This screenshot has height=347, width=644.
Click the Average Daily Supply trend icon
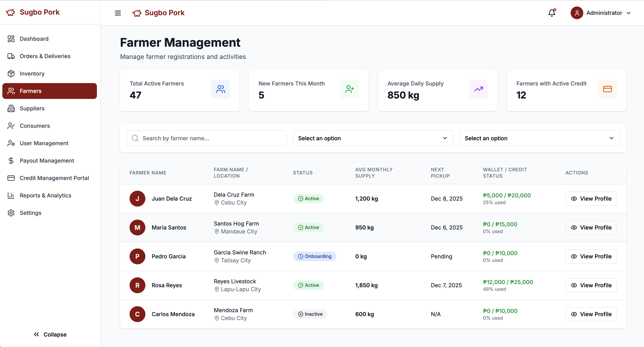click(478, 89)
